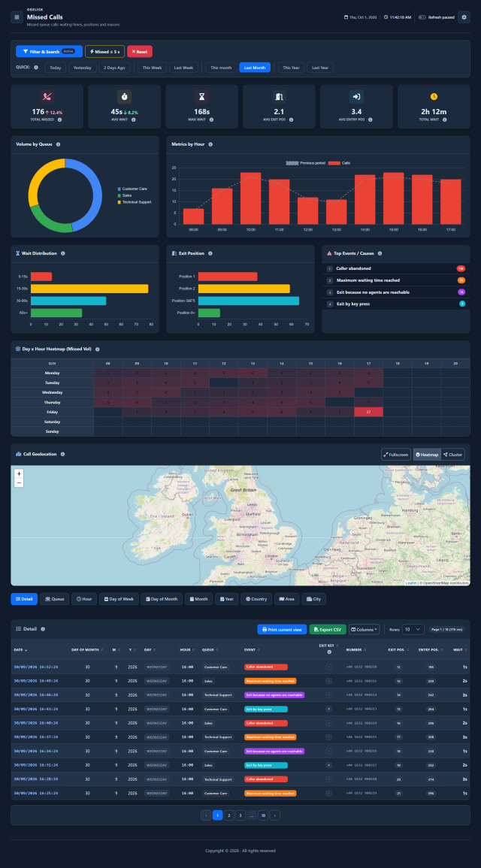Switch to the Country tab
This screenshot has width=481, height=868.
coord(256,599)
